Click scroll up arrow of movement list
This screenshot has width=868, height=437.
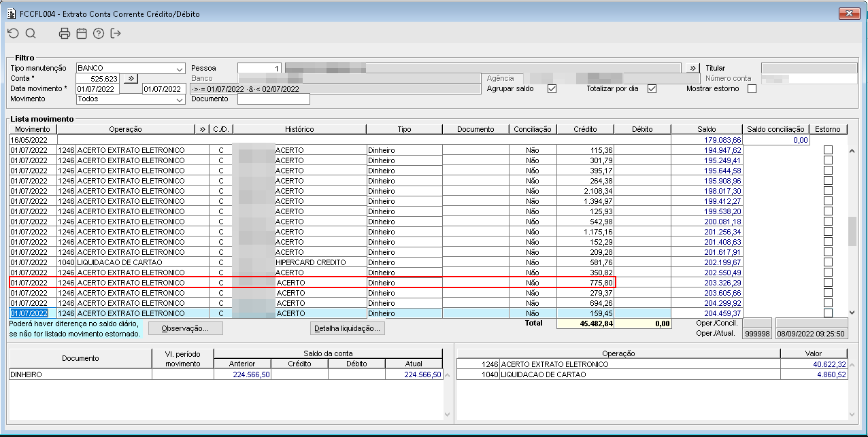click(852, 150)
